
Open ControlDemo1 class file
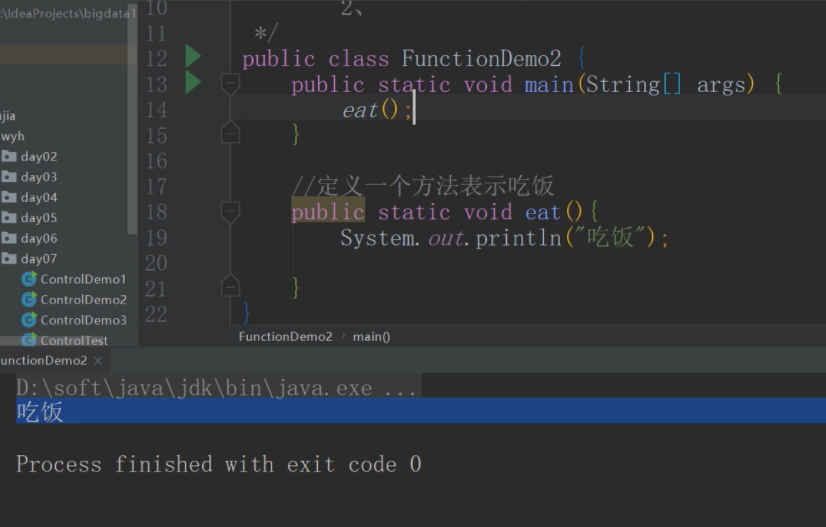(x=83, y=279)
